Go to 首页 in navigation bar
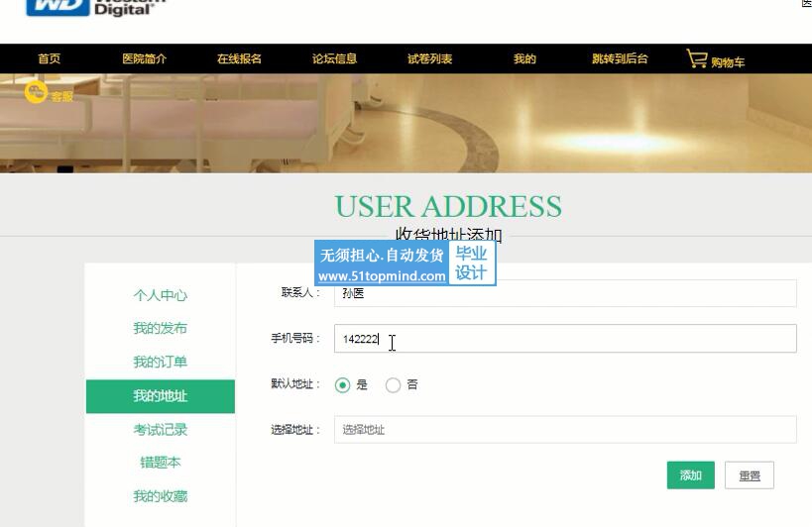Image resolution: width=812 pixels, height=527 pixels. [50, 58]
